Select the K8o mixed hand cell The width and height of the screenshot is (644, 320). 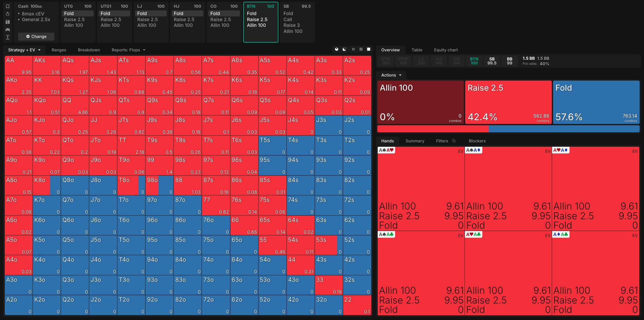[47, 185]
